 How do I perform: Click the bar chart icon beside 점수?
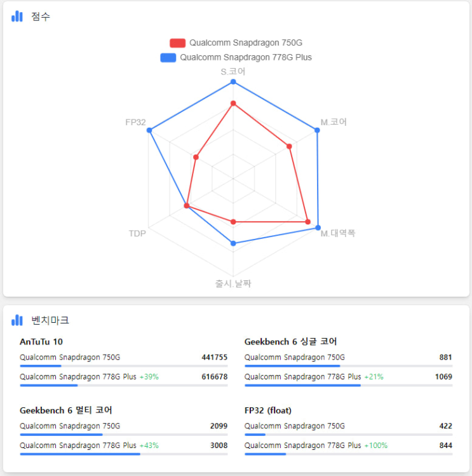[17, 17]
